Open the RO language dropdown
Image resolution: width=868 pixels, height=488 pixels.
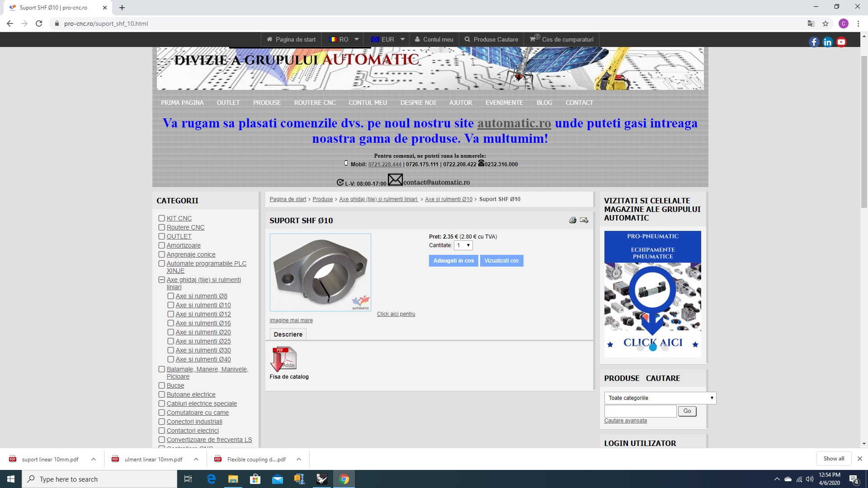point(344,39)
